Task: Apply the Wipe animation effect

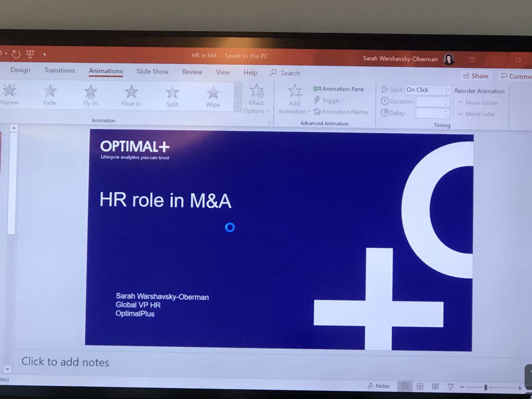Action: pos(213,97)
